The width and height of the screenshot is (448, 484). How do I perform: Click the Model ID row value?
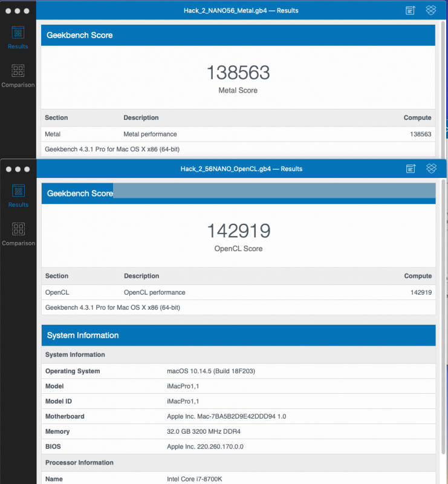pyautogui.click(x=183, y=401)
